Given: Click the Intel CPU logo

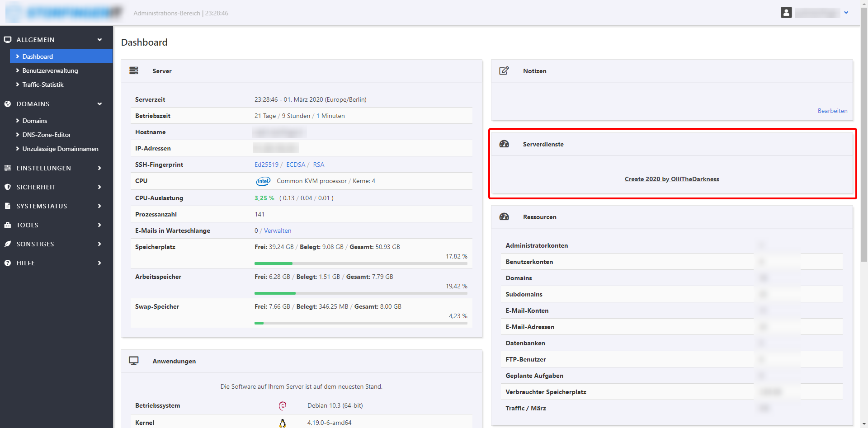Looking at the screenshot, I should [263, 181].
